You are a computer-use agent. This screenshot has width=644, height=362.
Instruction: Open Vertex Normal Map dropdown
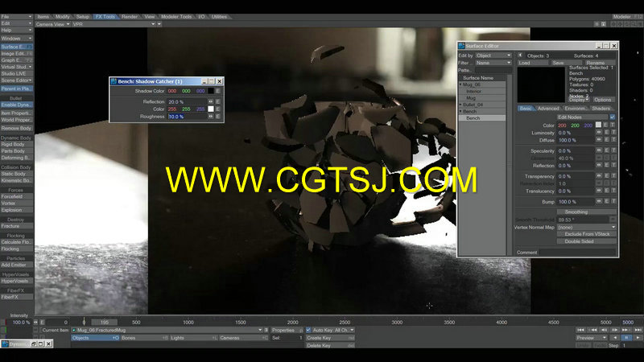pyautogui.click(x=587, y=227)
